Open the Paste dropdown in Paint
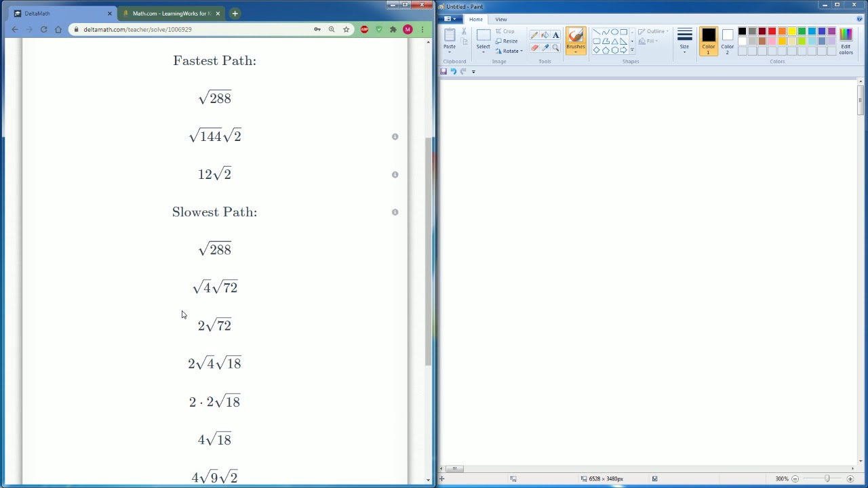This screenshot has height=488, width=868. click(x=450, y=49)
